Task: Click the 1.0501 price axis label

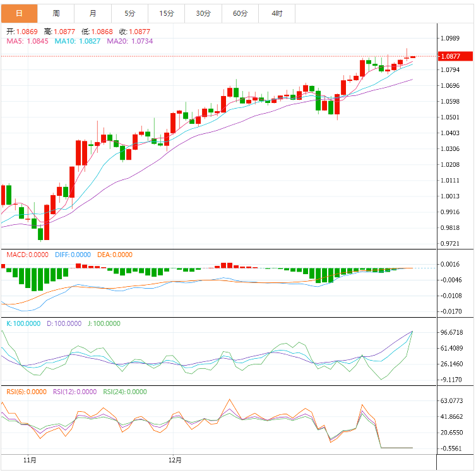Action: point(450,117)
